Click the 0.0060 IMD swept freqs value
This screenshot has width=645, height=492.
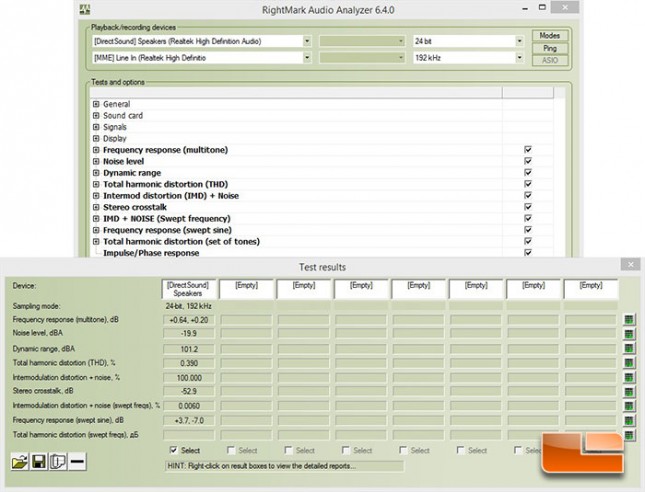click(189, 406)
